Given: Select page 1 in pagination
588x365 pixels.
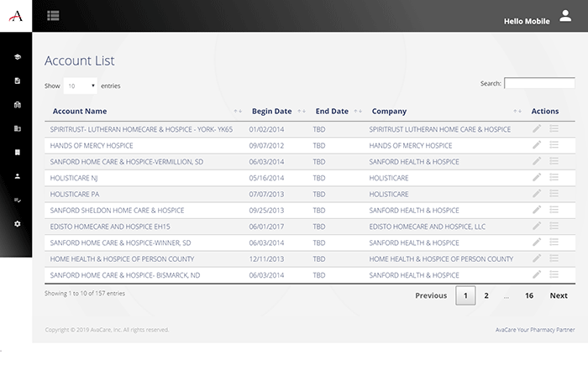Looking at the screenshot, I should pyautogui.click(x=465, y=295).
